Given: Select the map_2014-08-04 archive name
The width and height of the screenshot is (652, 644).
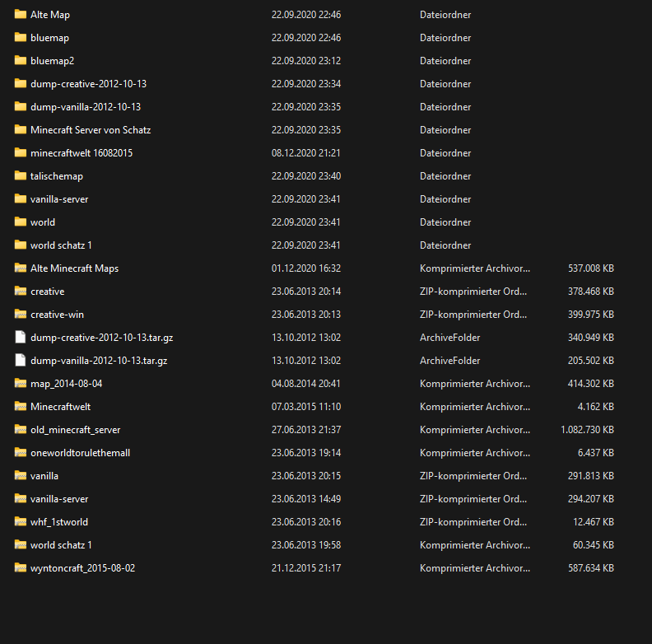Looking at the screenshot, I should (66, 384).
